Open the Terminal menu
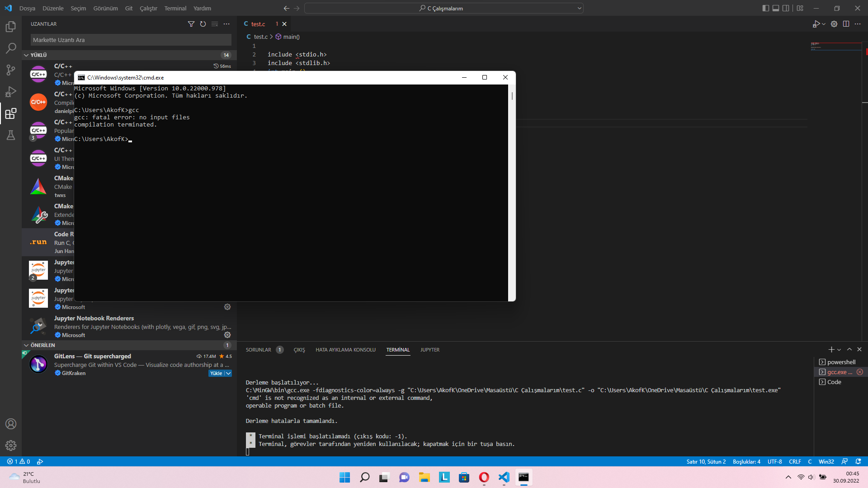This screenshot has height=488, width=868. 175,8
